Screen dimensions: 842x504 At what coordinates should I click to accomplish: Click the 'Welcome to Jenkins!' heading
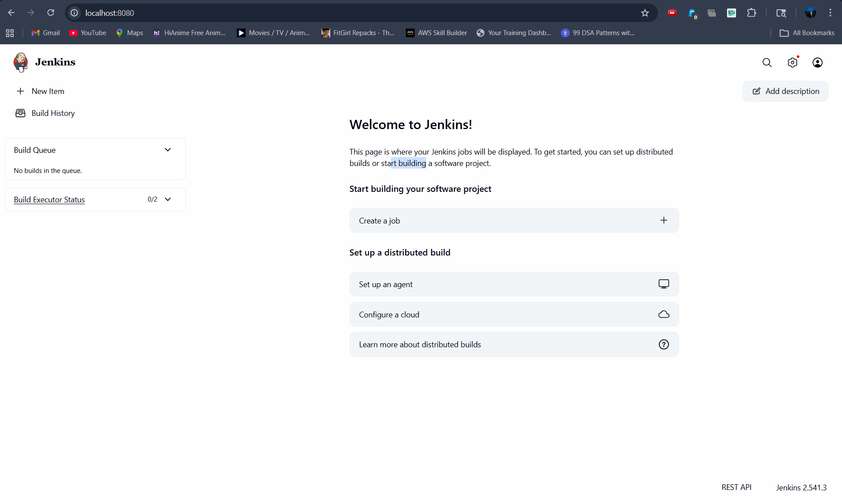(x=411, y=125)
